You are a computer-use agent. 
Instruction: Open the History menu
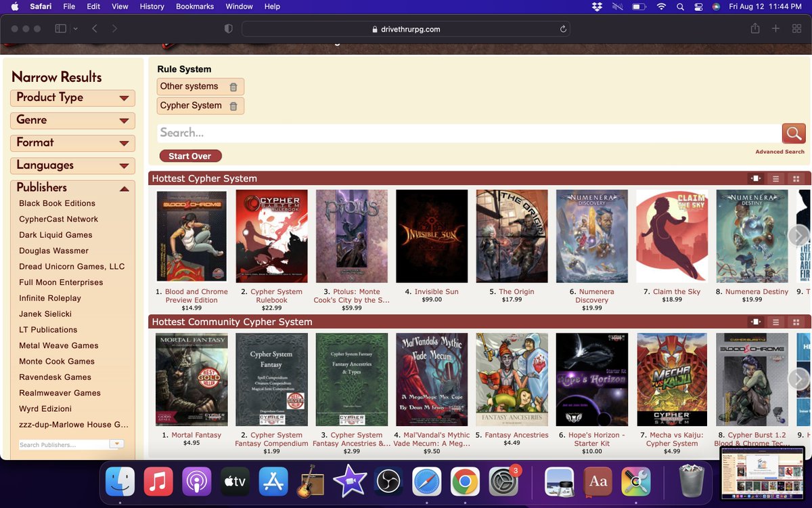coord(152,7)
